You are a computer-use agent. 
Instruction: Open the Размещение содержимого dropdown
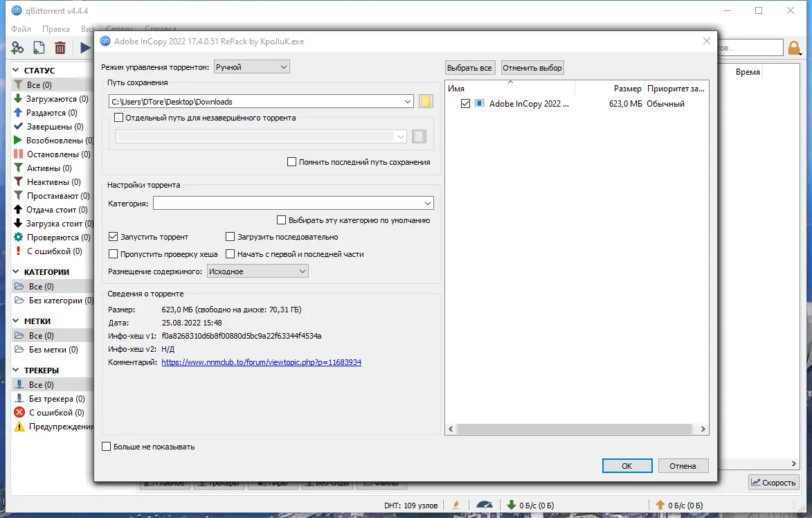pyautogui.click(x=258, y=271)
